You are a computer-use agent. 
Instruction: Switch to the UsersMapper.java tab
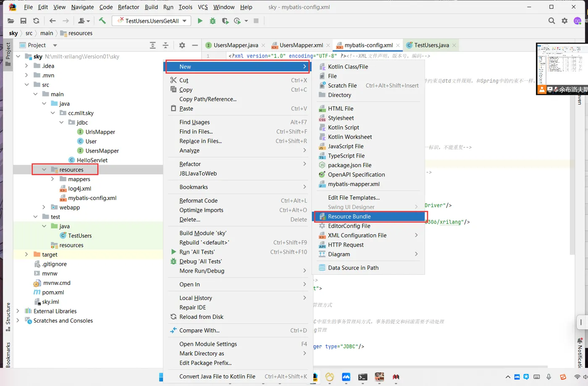tap(236, 45)
